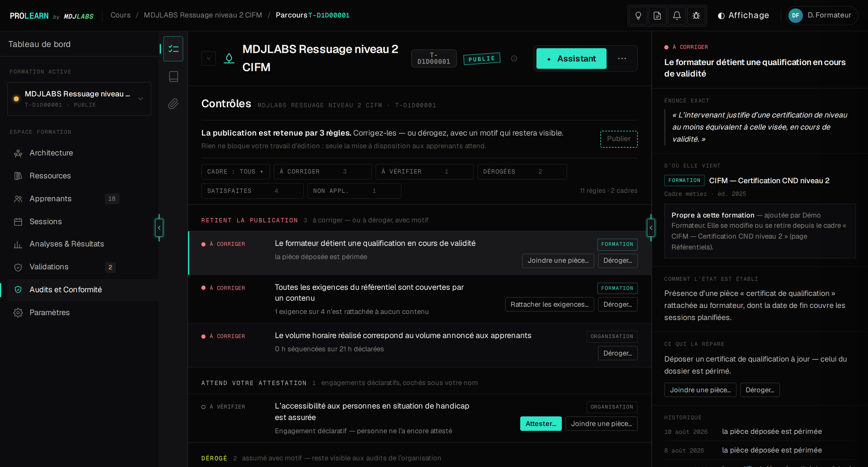Viewport: 868px width, 467px height.
Task: Collapse the left sidebar with chevron handle
Action: (x=159, y=228)
